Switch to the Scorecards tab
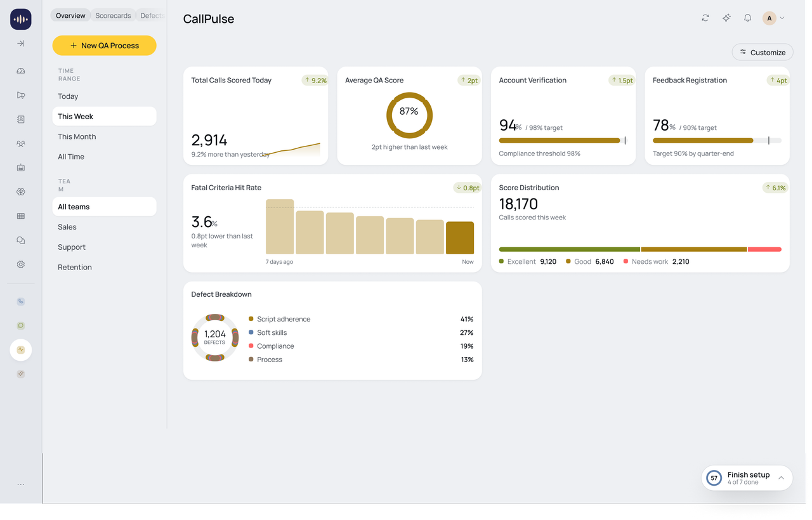Image resolution: width=812 pixels, height=520 pixels. point(113,15)
